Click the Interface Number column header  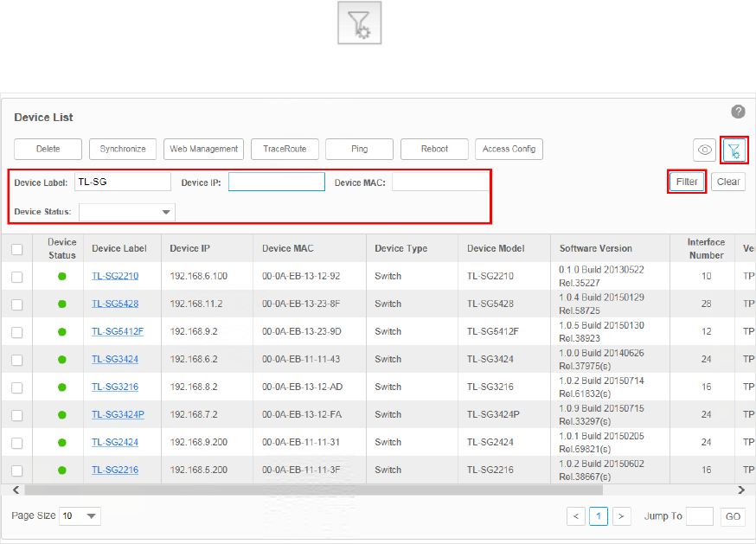click(x=706, y=249)
